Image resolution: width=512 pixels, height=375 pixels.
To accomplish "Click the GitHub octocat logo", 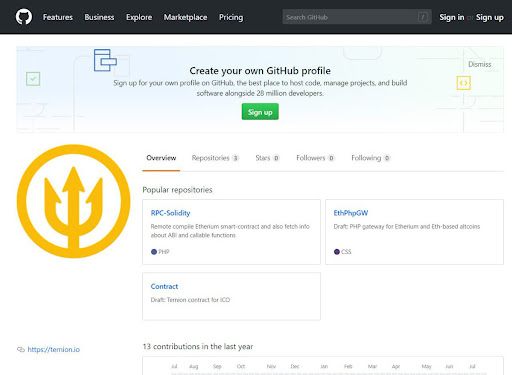I will coord(24,17).
